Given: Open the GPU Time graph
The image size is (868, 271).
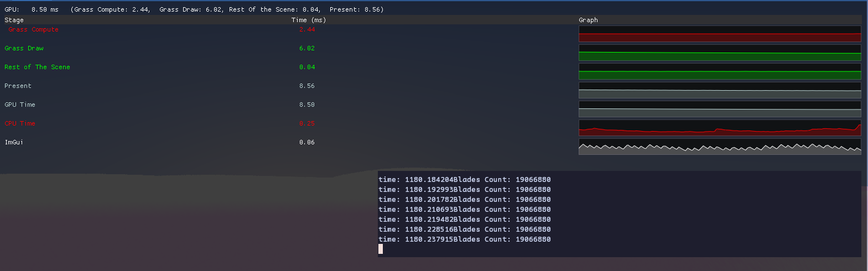Looking at the screenshot, I should pyautogui.click(x=720, y=109).
